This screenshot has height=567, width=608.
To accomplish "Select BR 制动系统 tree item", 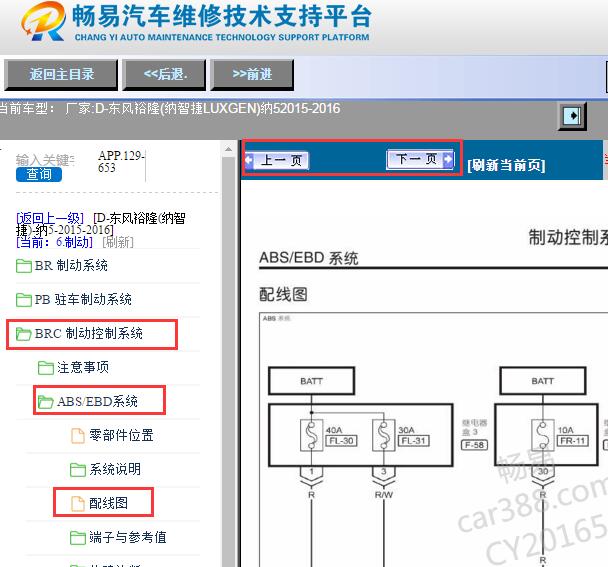I will pos(71,266).
